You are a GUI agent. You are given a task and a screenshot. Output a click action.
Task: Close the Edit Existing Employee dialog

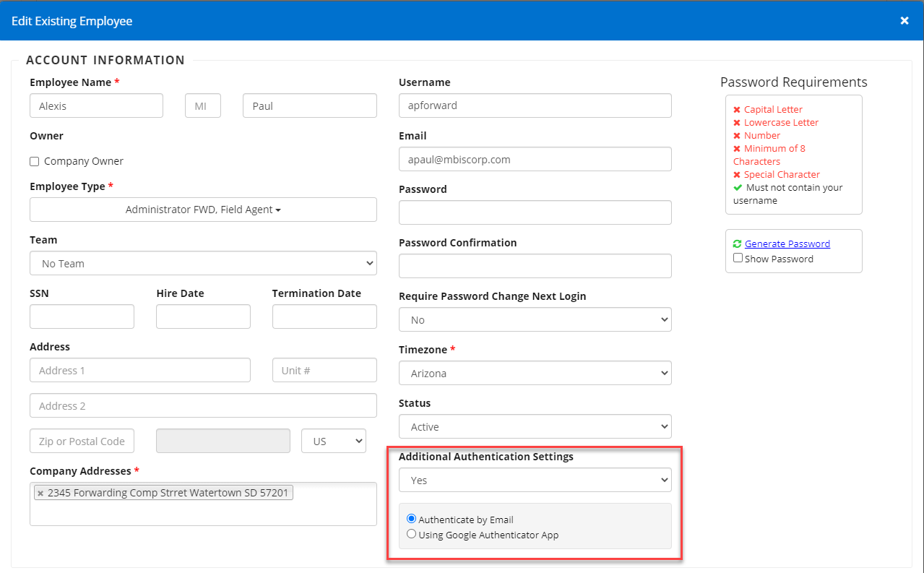pos(904,20)
